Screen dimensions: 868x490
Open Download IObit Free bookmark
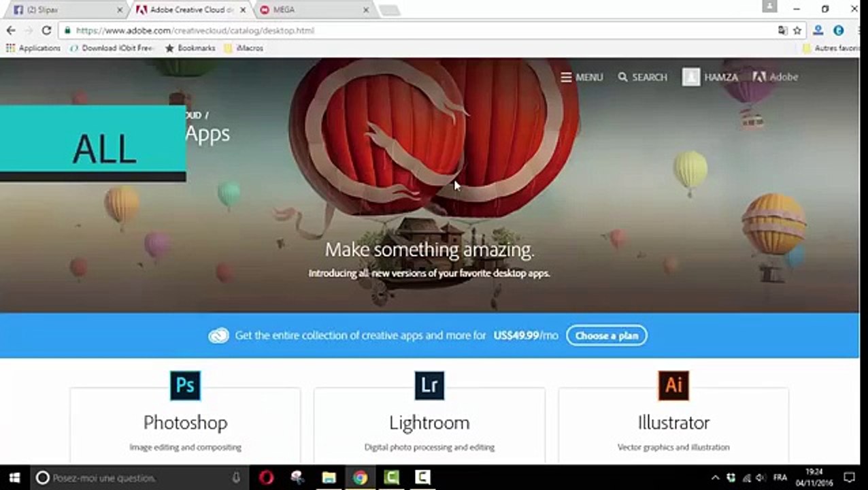[113, 48]
